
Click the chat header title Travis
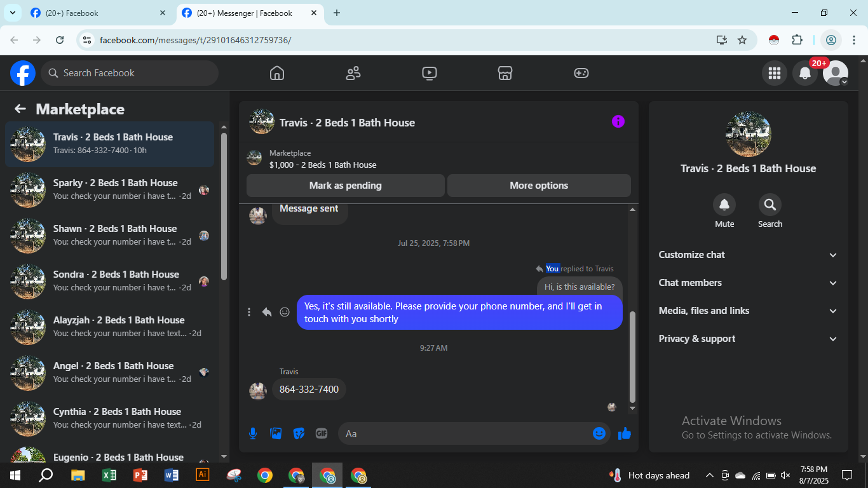point(347,123)
